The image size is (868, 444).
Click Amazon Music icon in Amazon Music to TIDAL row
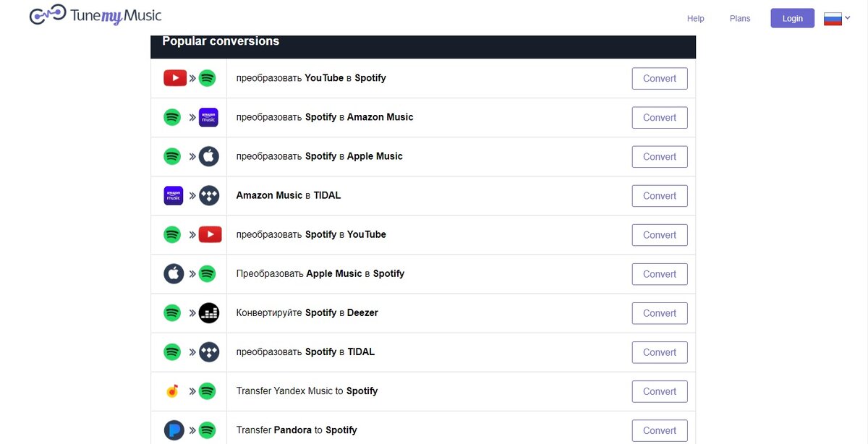pos(174,195)
